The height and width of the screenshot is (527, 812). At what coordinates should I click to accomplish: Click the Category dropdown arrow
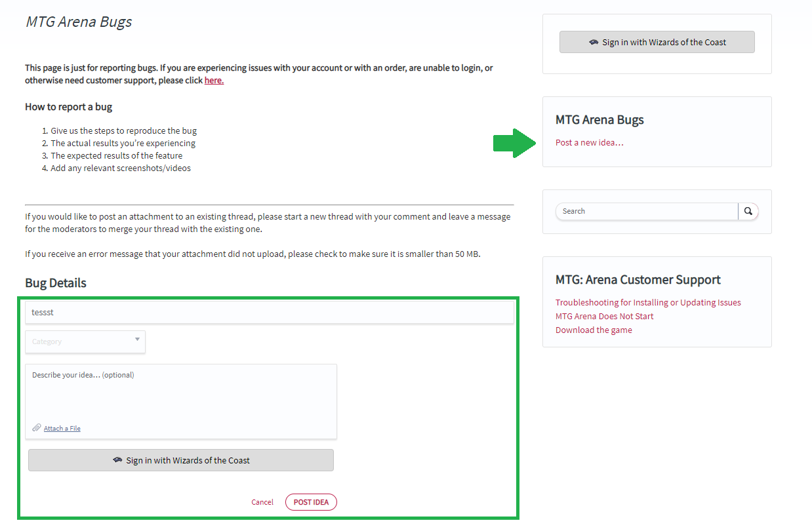137,340
